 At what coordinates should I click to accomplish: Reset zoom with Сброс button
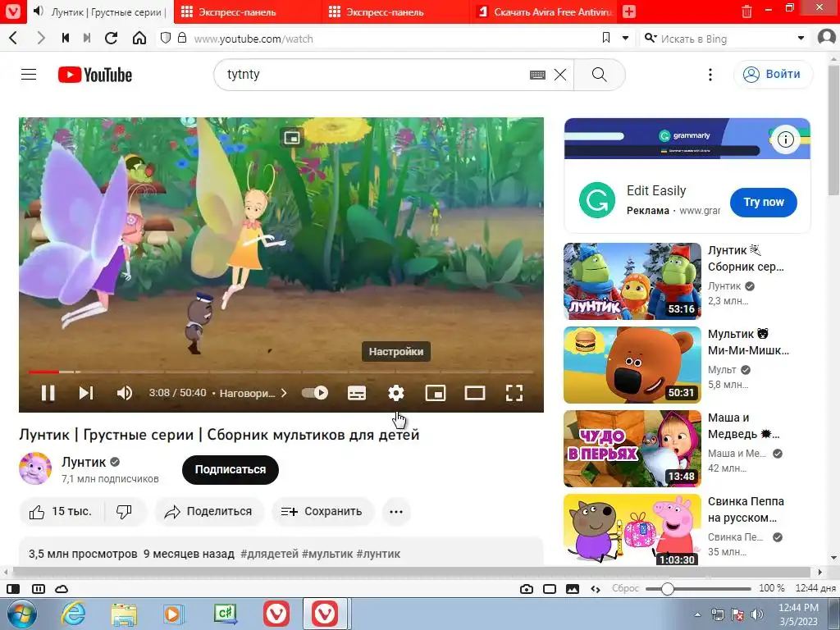click(x=626, y=588)
